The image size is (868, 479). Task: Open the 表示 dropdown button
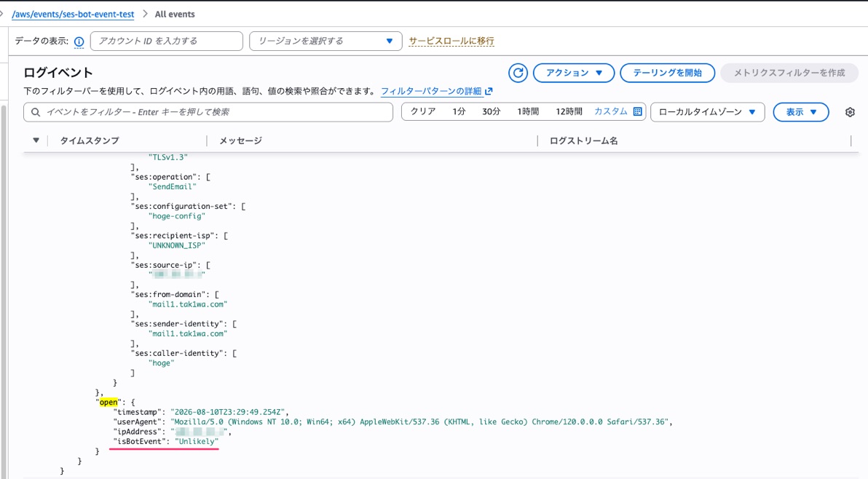(x=800, y=111)
